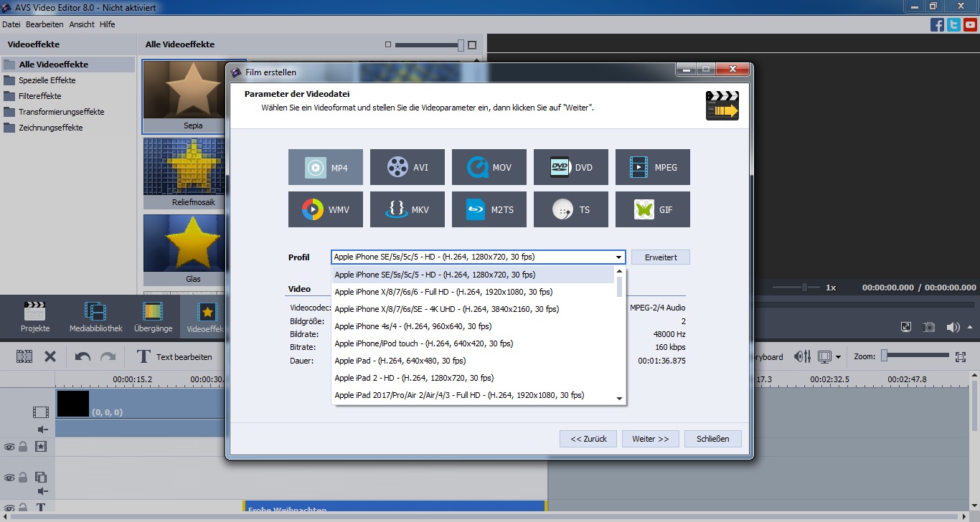Click the Schließen button
This screenshot has height=522, width=980.
[712, 439]
